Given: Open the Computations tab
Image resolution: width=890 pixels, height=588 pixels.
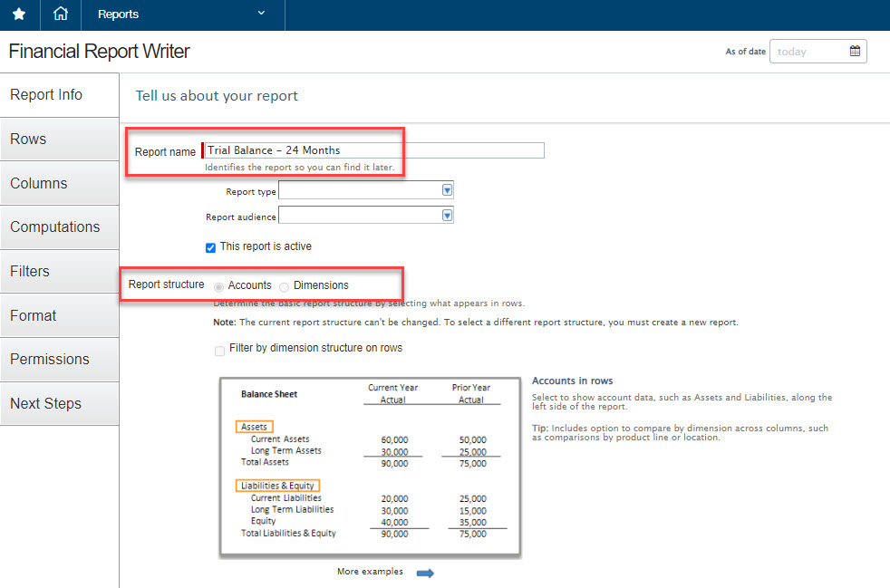Looking at the screenshot, I should [59, 227].
